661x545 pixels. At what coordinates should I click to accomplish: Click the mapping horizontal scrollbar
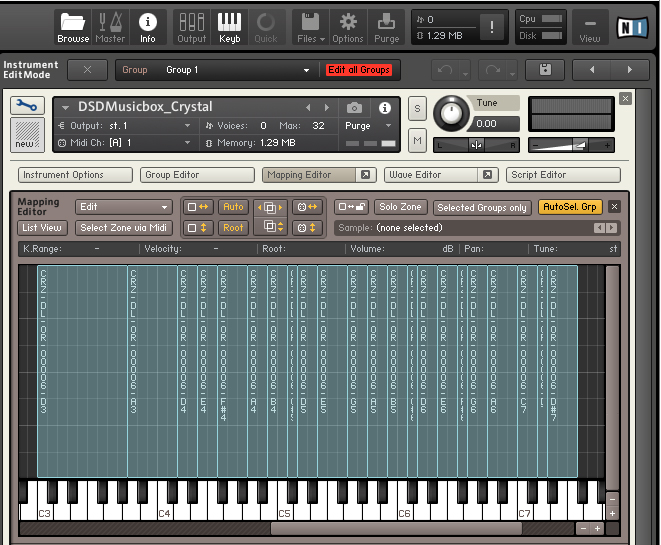396,528
